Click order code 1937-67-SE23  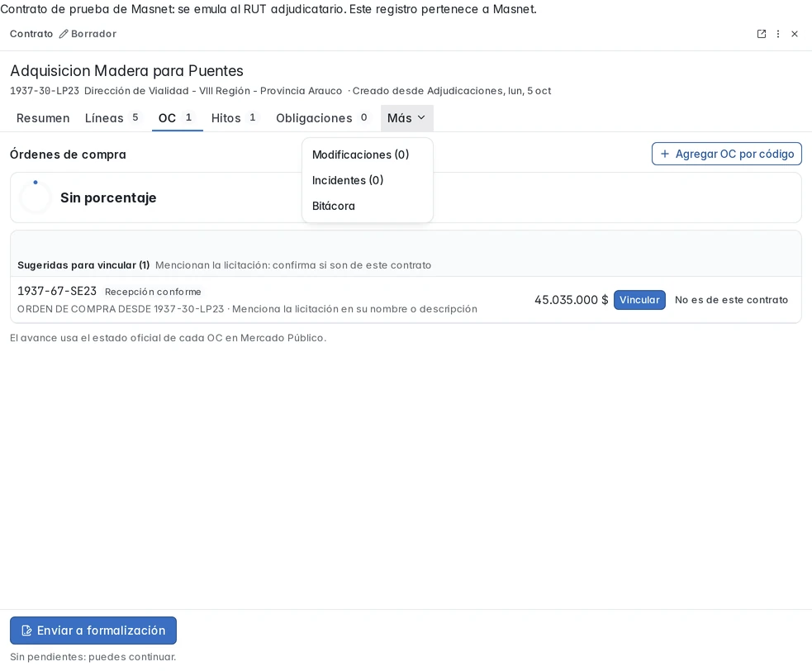coord(57,291)
